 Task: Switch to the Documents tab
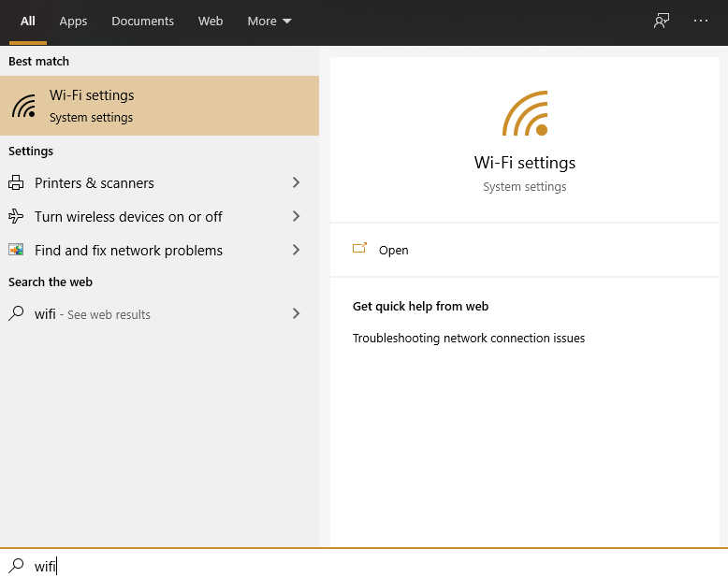point(142,21)
